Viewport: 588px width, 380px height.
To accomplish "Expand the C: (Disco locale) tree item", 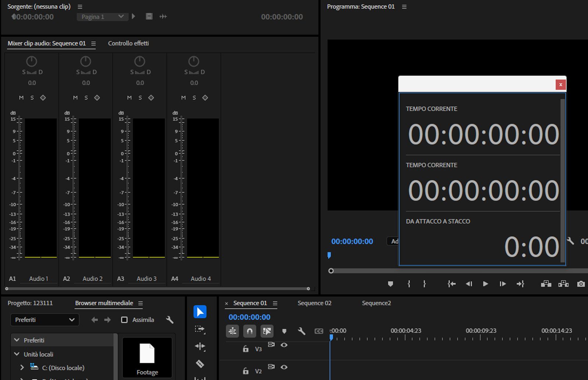I will (22, 367).
